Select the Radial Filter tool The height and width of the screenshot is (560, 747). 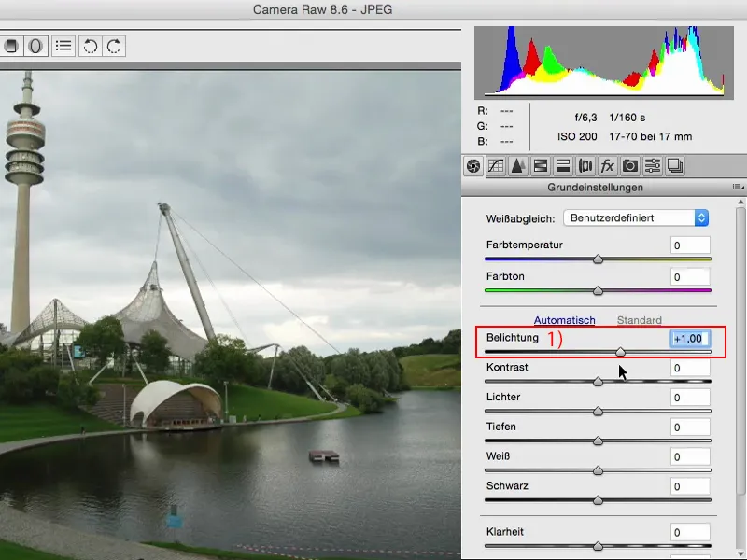pyautogui.click(x=35, y=46)
